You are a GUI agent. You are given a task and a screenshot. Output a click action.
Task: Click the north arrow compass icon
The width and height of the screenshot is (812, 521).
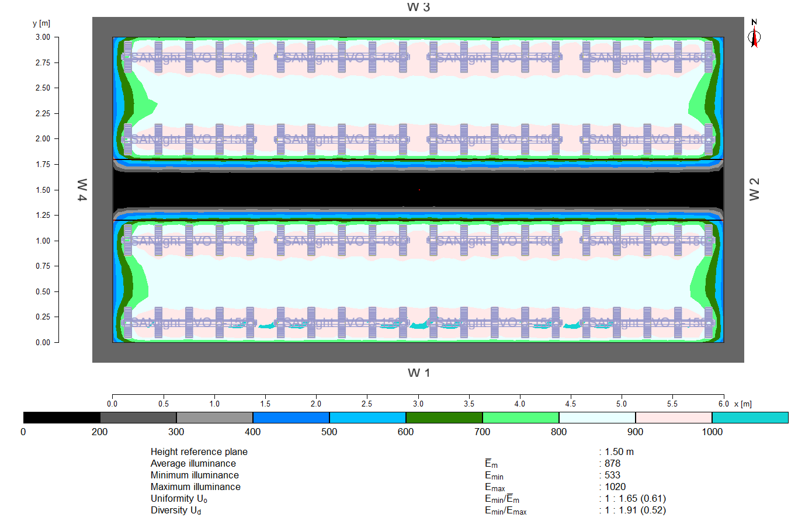[x=754, y=34]
